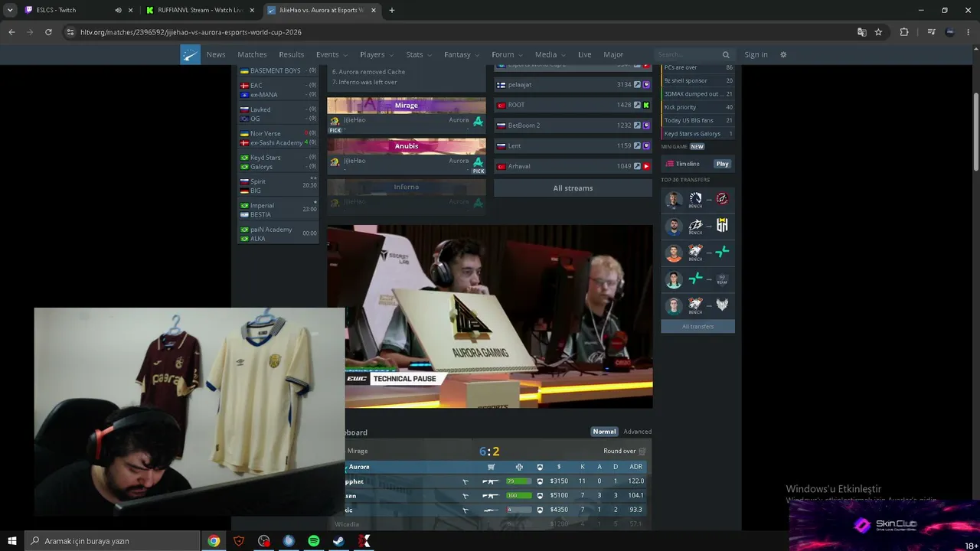
Task: Open HLTV settings gear icon
Action: (783, 55)
